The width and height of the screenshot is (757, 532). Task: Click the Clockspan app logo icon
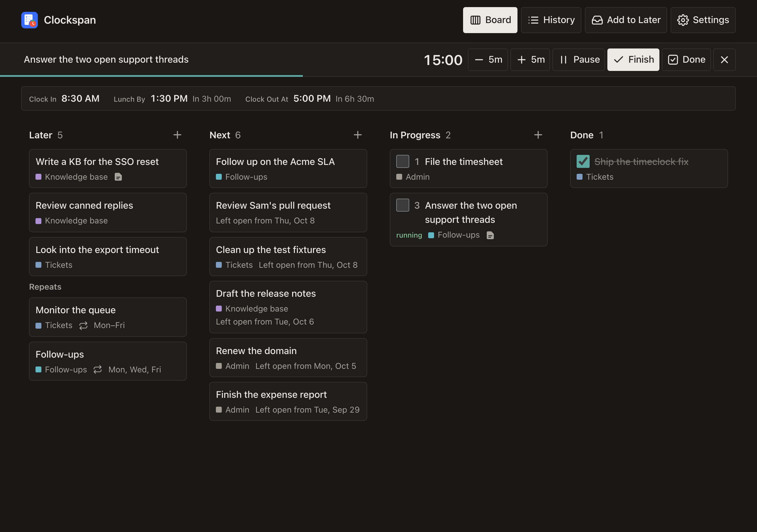coord(29,20)
